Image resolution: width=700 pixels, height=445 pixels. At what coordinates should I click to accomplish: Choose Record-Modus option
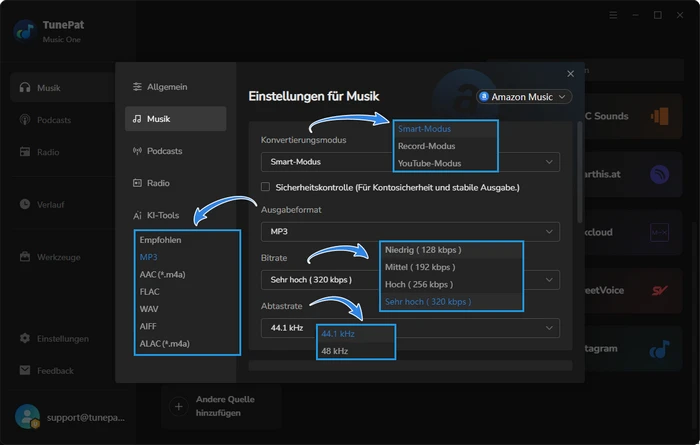(x=445, y=146)
